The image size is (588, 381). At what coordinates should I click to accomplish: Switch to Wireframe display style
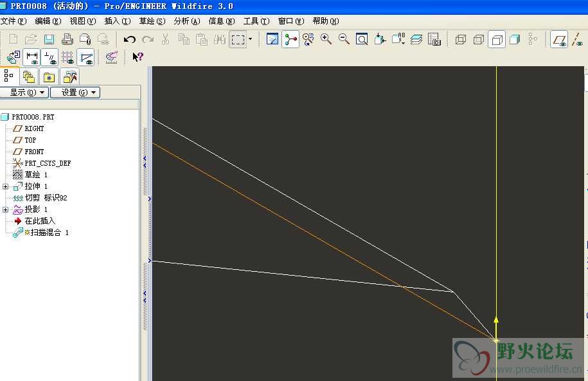461,39
